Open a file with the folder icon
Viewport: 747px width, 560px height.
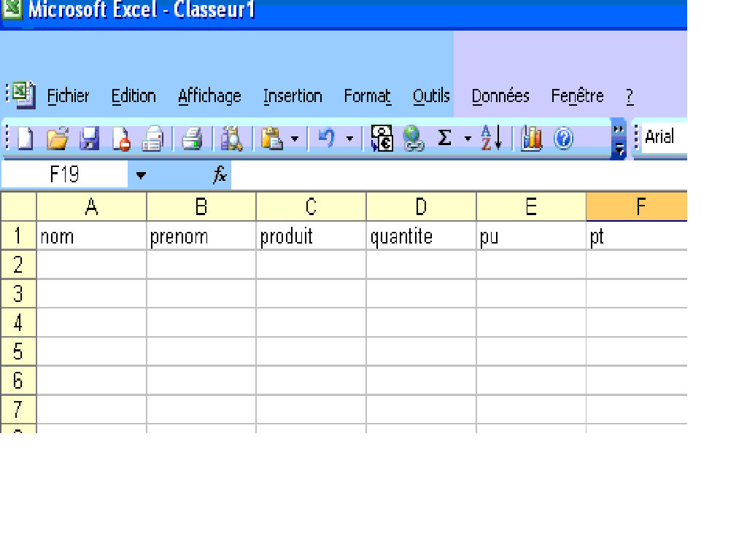[x=57, y=139]
